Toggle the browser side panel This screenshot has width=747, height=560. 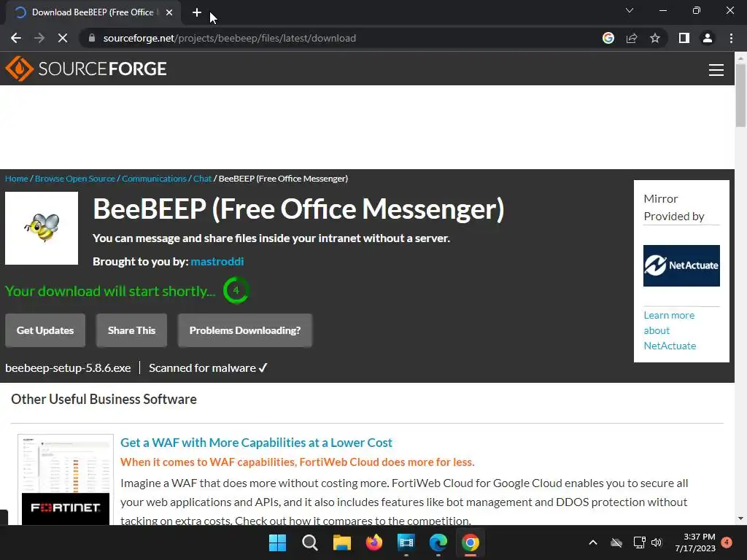684,38
